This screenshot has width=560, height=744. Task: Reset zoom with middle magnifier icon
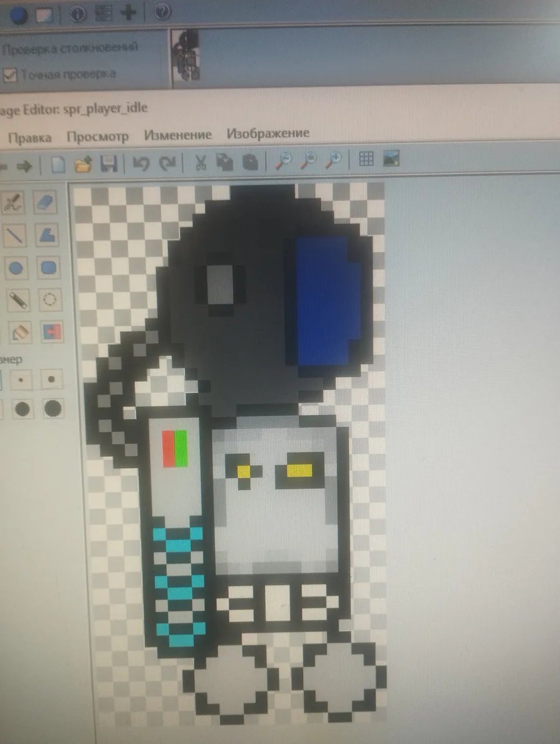point(309,160)
